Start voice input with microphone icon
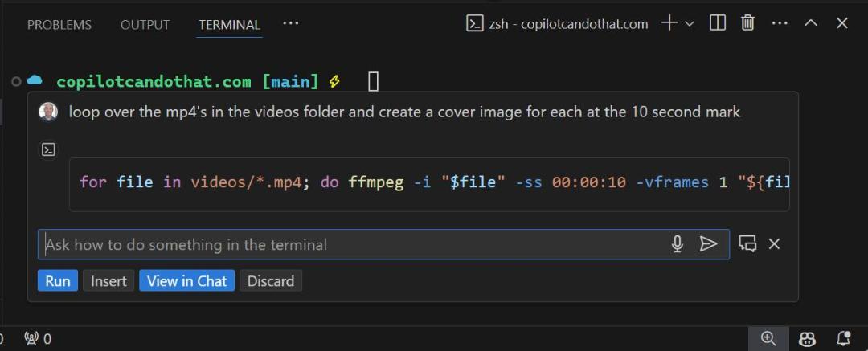The width and height of the screenshot is (868, 351). tap(677, 244)
